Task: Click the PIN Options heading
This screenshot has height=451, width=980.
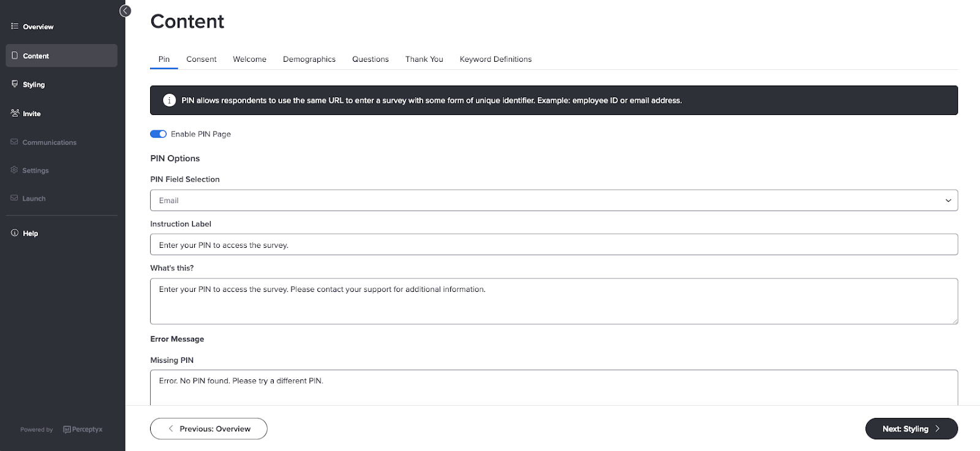Action: [175, 158]
